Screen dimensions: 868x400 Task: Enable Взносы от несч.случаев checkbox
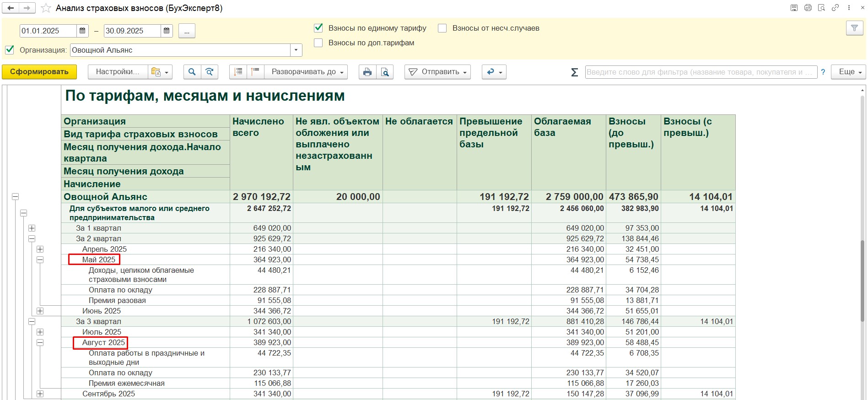442,28
